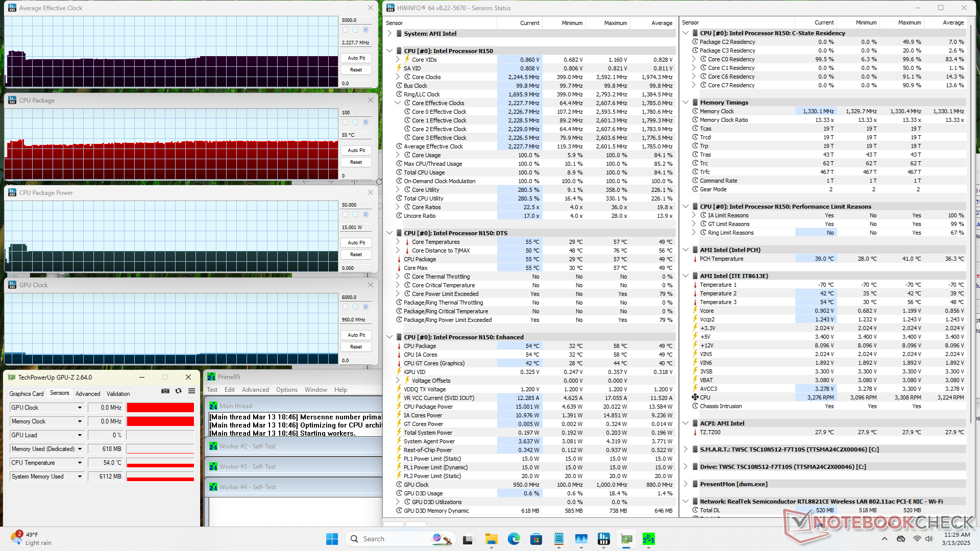Image resolution: width=980 pixels, height=551 pixels.
Task: Expand the System: AMI Intel sensor group
Action: tap(390, 34)
